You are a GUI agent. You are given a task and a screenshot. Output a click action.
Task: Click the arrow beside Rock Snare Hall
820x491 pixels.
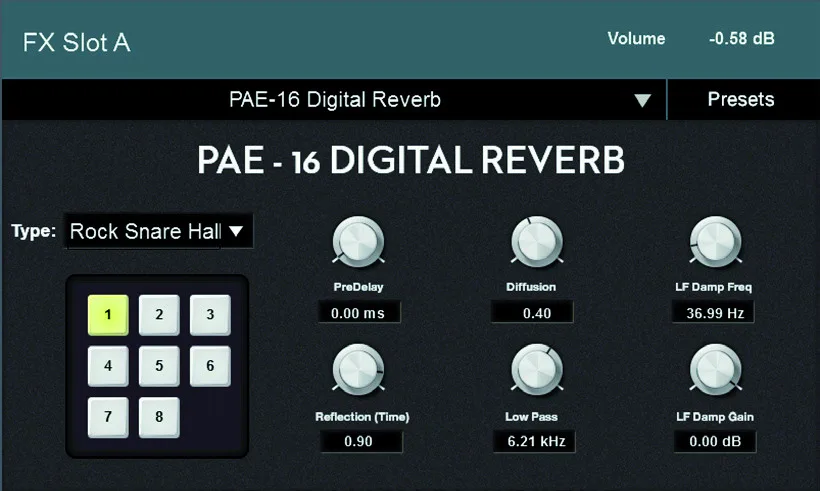[x=236, y=231]
